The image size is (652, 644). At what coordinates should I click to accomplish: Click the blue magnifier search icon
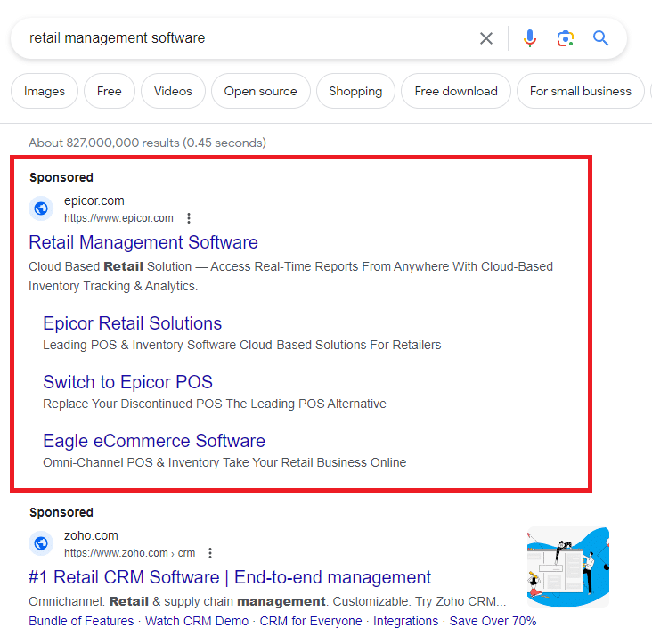(601, 38)
